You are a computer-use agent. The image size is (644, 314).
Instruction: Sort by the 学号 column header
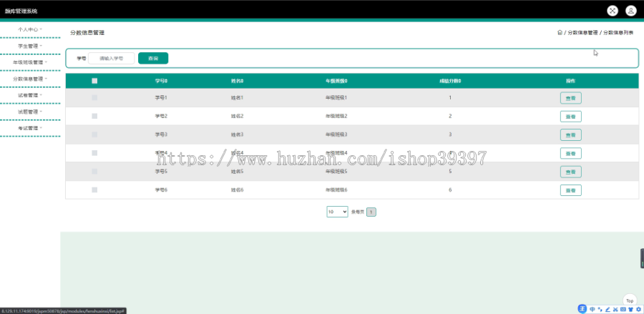(x=161, y=81)
